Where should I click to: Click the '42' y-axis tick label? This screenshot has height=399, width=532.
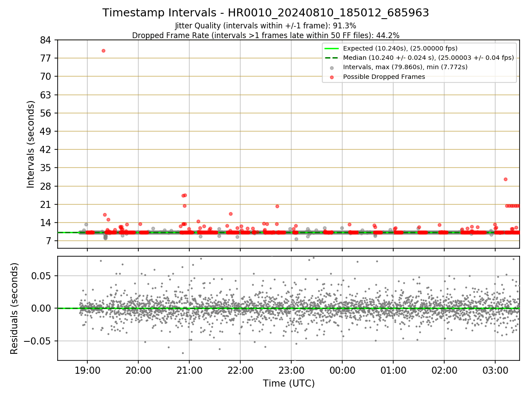pos(47,149)
